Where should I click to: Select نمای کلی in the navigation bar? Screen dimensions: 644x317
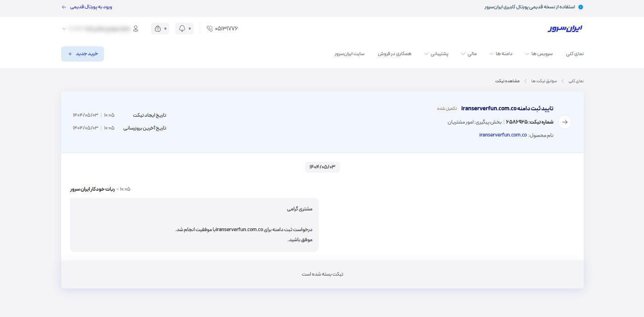[x=575, y=54]
